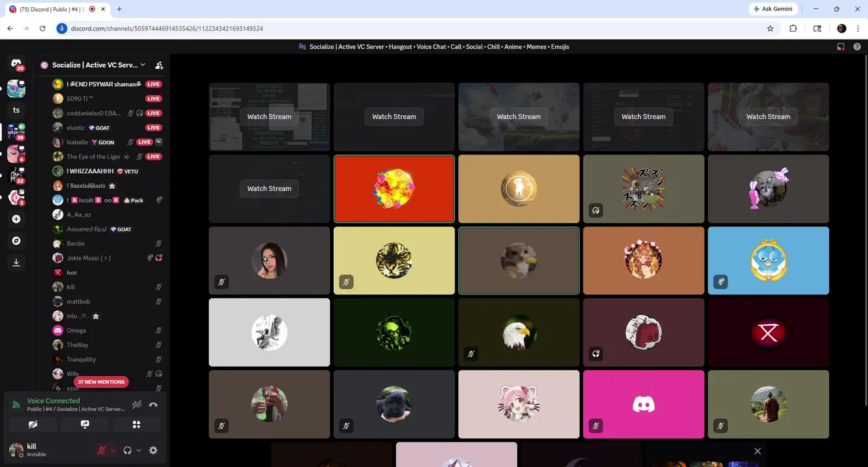Click invite people icon beside server name
This screenshot has width=868, height=467.
[159, 65]
